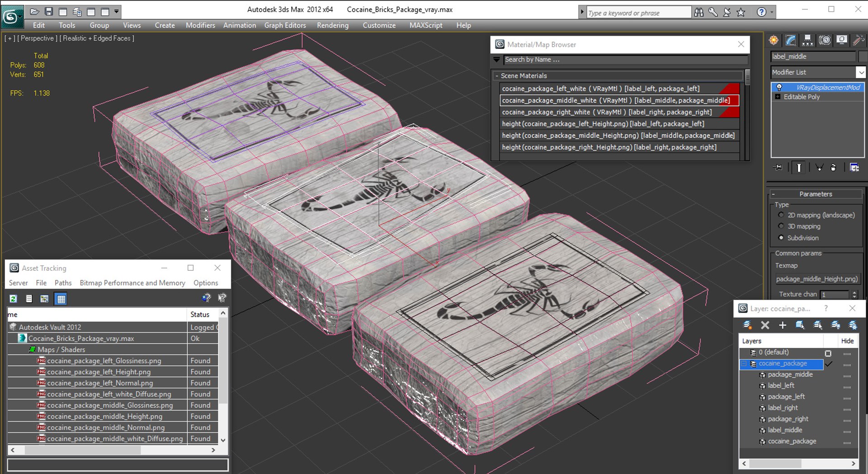Open the Rendering menu
This screenshot has height=474, width=868.
333,25
